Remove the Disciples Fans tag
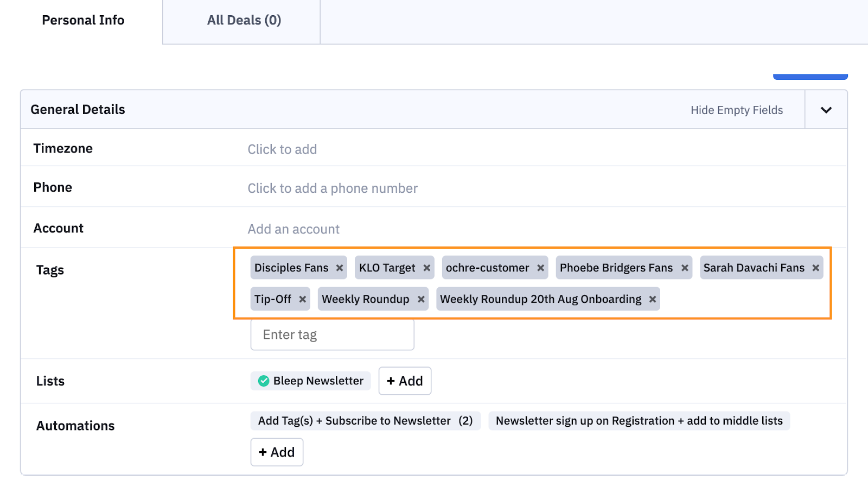 (x=339, y=268)
